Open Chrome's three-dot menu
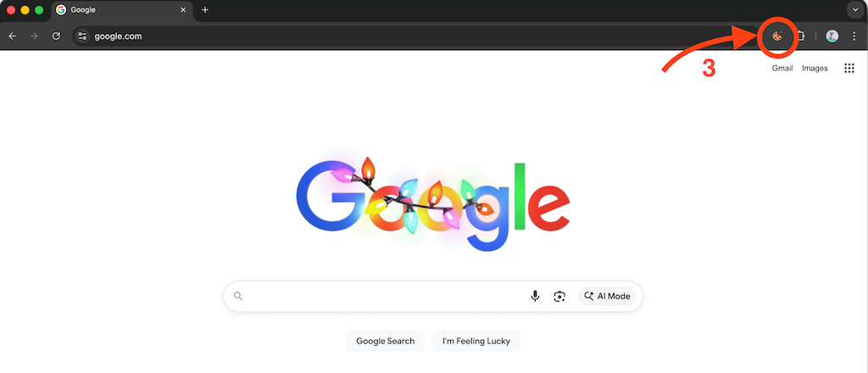This screenshot has height=373, width=868. pyautogui.click(x=854, y=36)
